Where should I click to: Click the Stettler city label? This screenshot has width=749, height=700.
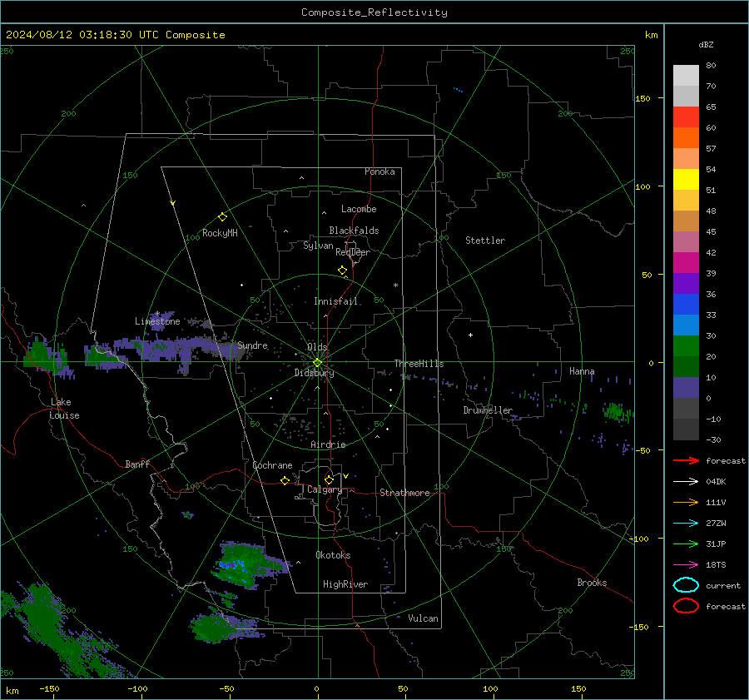pos(485,241)
